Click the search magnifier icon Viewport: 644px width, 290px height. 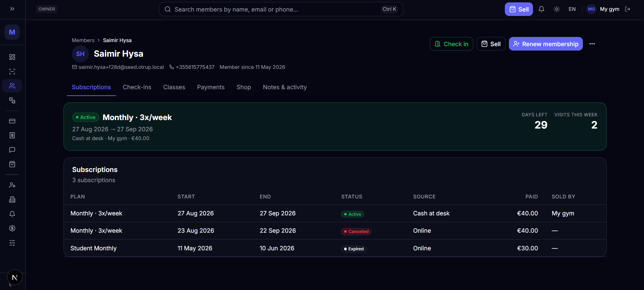coord(168,9)
